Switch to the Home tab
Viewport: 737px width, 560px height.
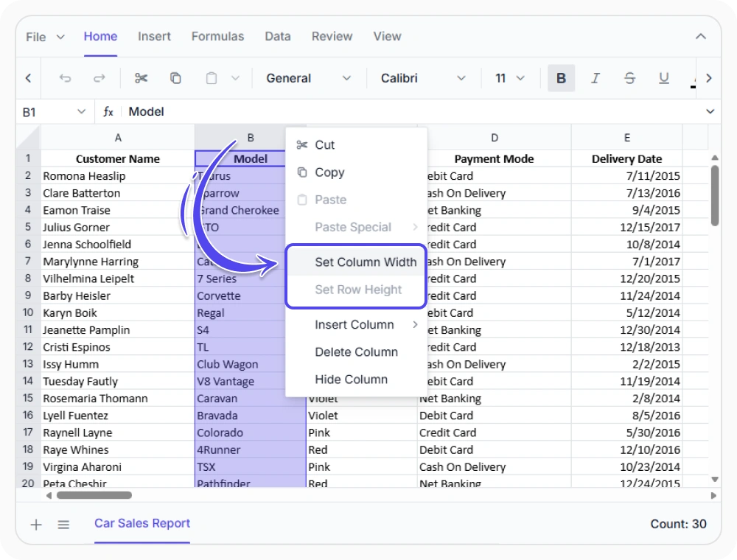click(x=100, y=36)
